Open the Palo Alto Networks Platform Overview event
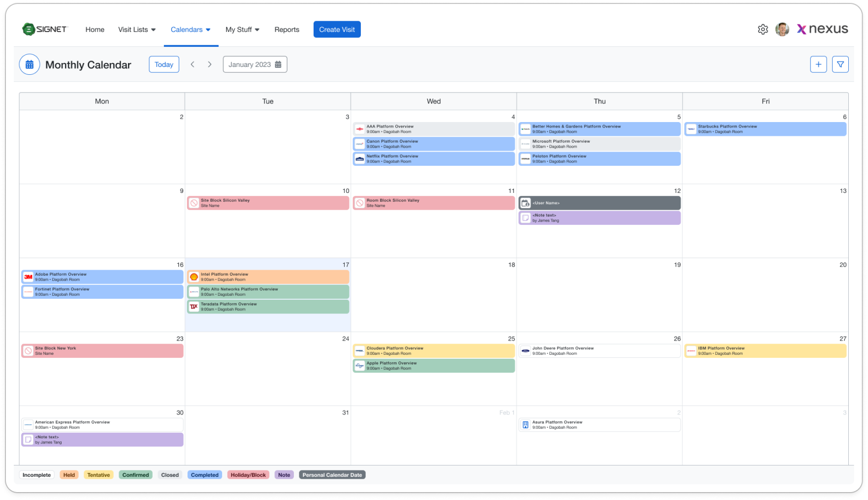The image size is (868, 500). coord(268,292)
